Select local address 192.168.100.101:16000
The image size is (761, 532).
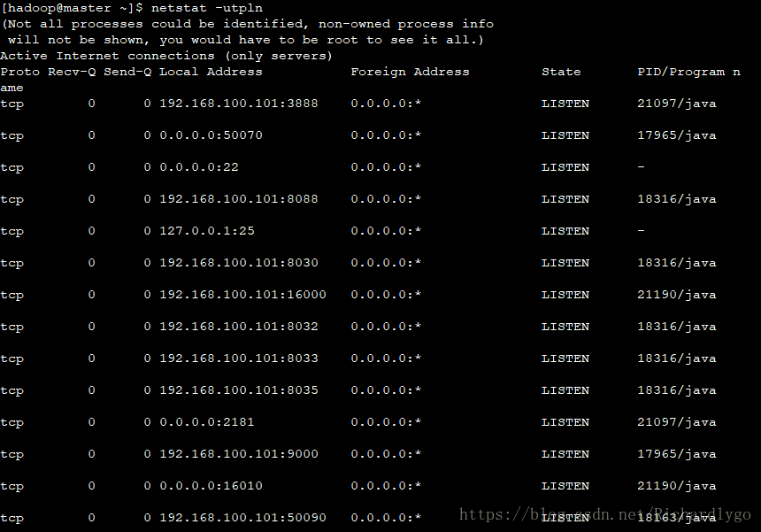(242, 295)
